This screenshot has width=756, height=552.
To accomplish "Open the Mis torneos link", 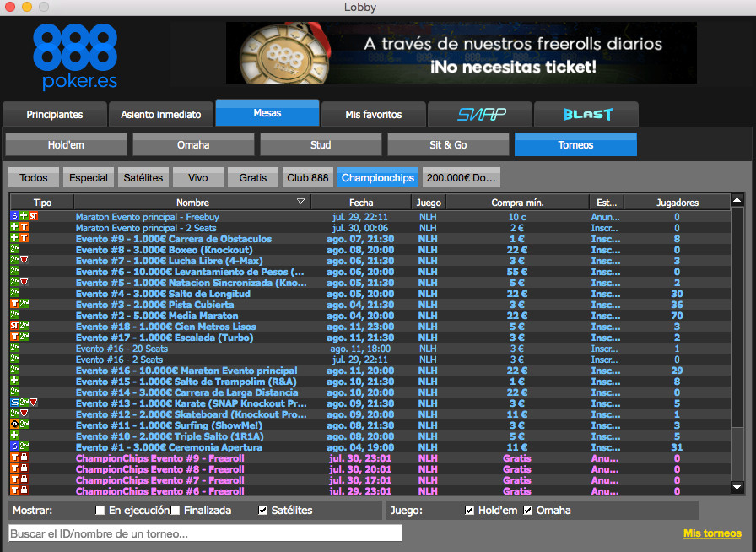I will coord(713,533).
